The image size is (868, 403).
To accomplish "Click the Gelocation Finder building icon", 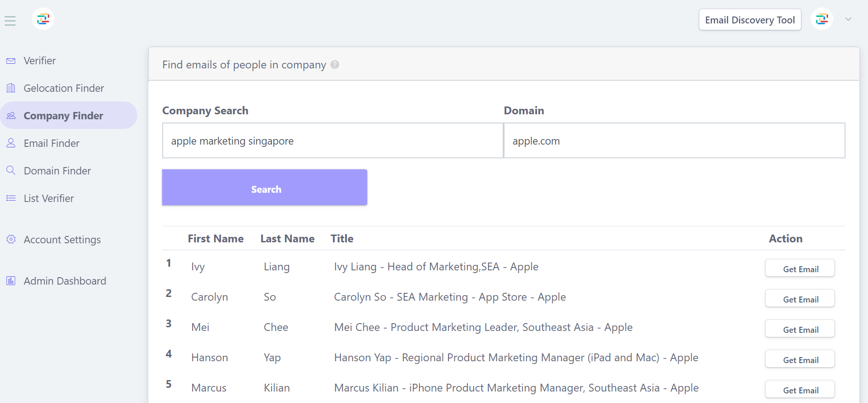I will [x=11, y=88].
